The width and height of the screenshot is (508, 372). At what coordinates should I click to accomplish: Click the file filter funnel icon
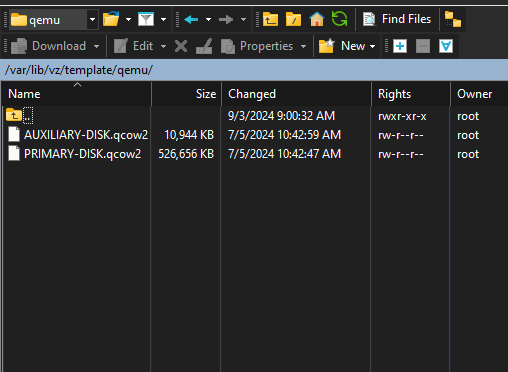pos(146,19)
